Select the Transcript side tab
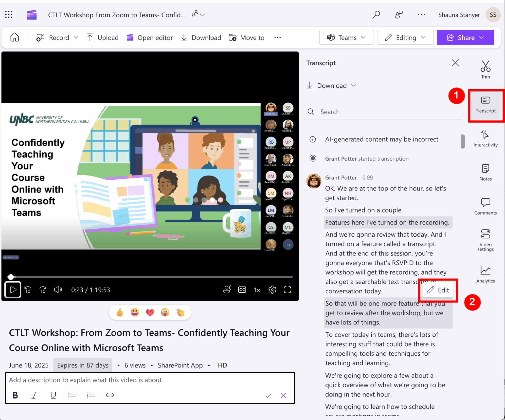 (485, 105)
